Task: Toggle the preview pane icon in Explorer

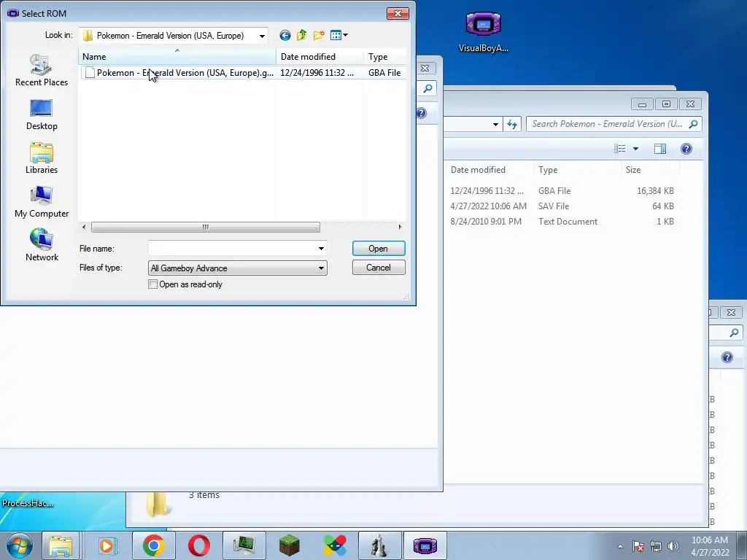Action: pos(659,149)
